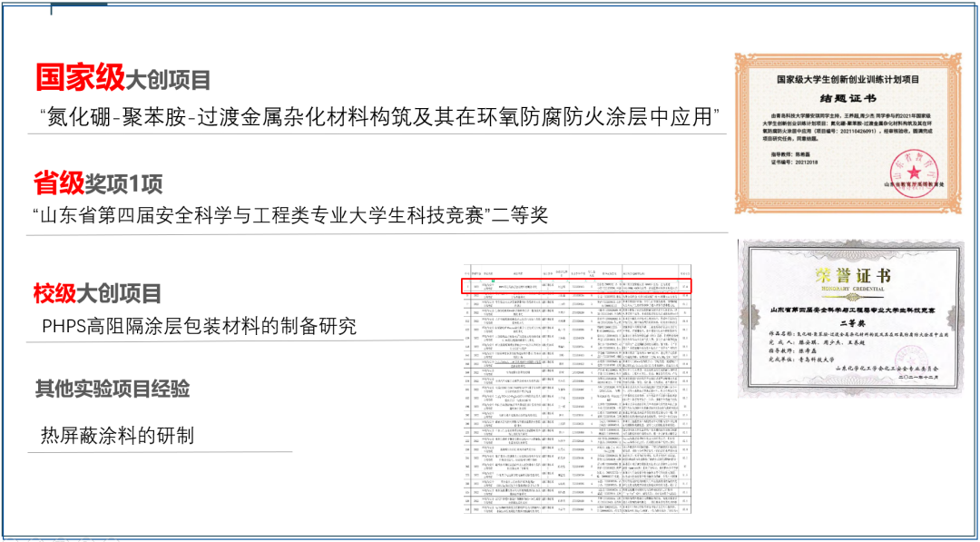This screenshot has width=980, height=542.
Task: Click the 省级奖项1项 heading
Action: click(98, 184)
